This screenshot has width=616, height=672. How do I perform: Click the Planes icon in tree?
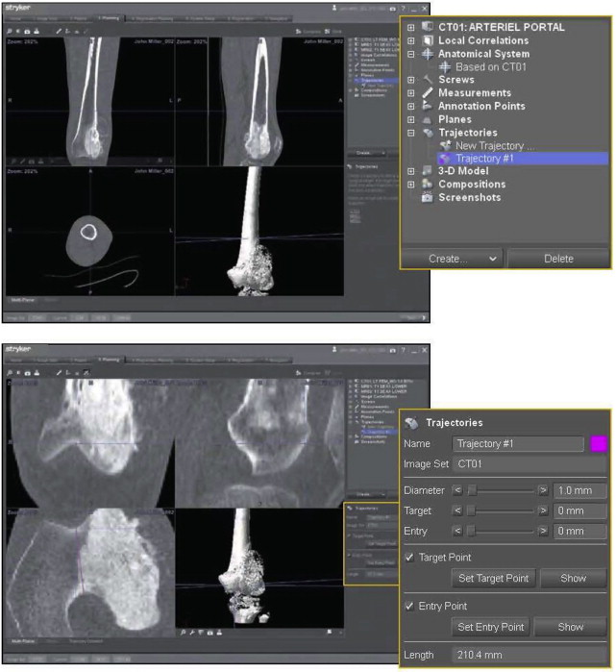[428, 119]
